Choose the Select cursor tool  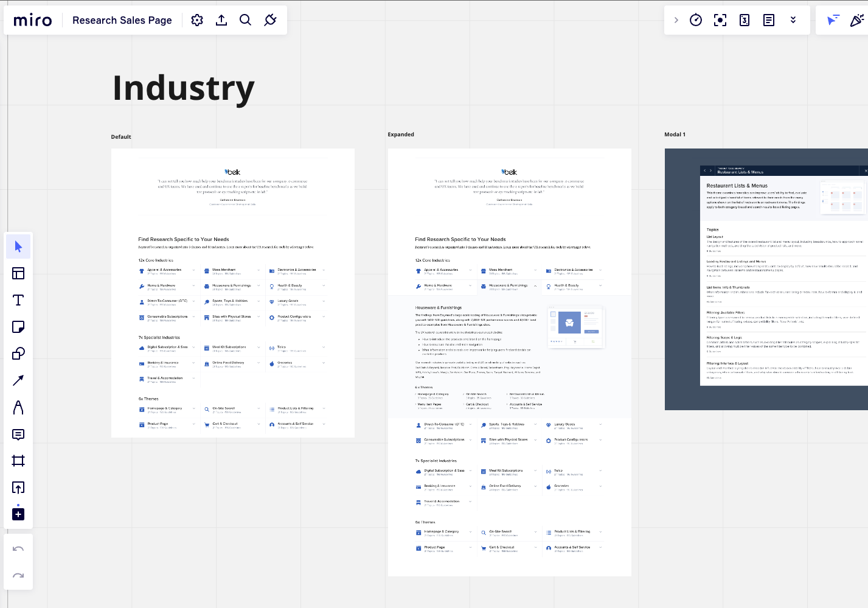pyautogui.click(x=18, y=246)
